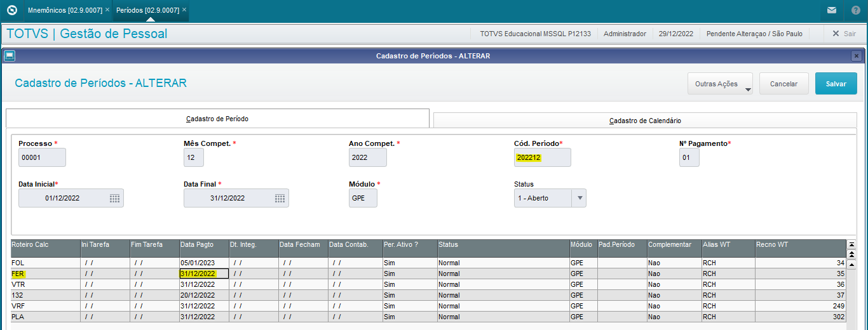Screen dimensions: 868x330
Task: Click the Cancelar button
Action: (783, 84)
